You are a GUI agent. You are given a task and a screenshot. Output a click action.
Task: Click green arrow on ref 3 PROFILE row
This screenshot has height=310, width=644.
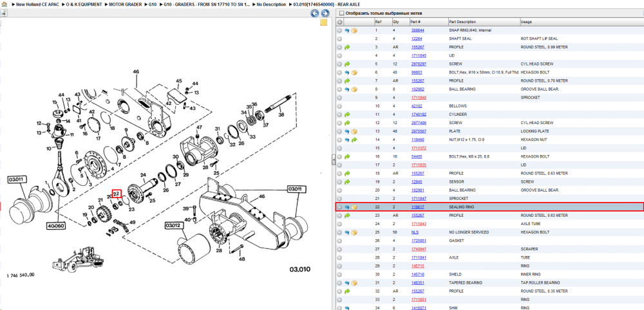347,47
